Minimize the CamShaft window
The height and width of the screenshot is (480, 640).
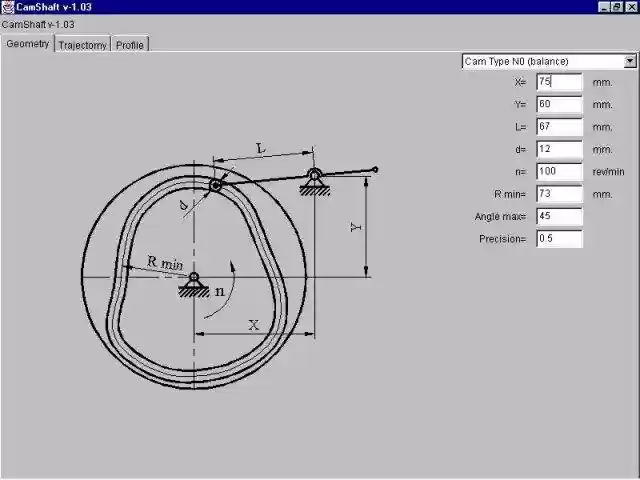click(605, 7)
